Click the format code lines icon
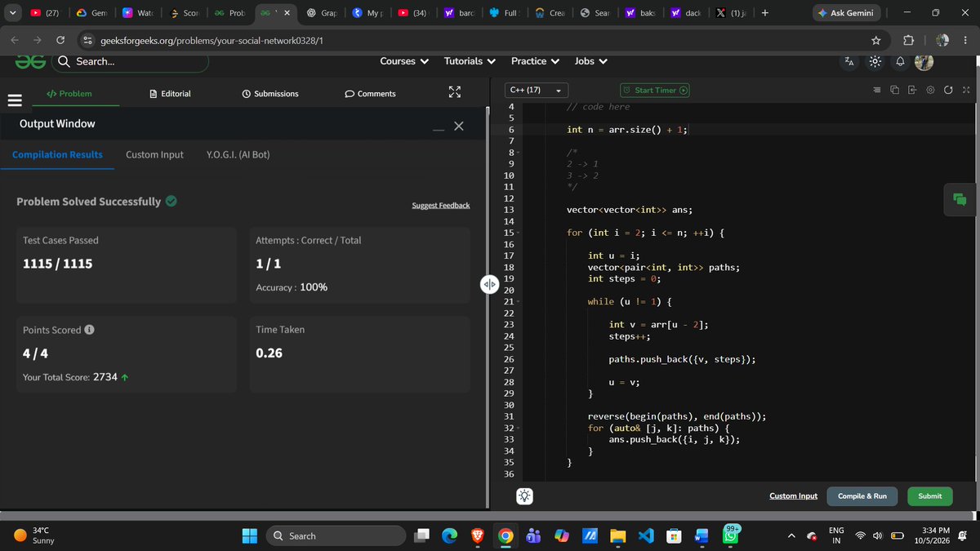 pos(876,90)
